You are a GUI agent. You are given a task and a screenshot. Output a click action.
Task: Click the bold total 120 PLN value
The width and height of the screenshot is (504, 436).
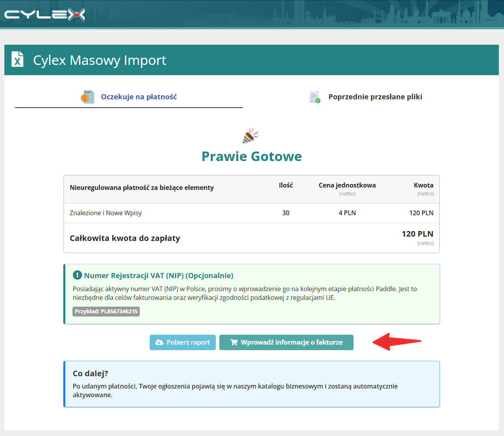pos(418,234)
